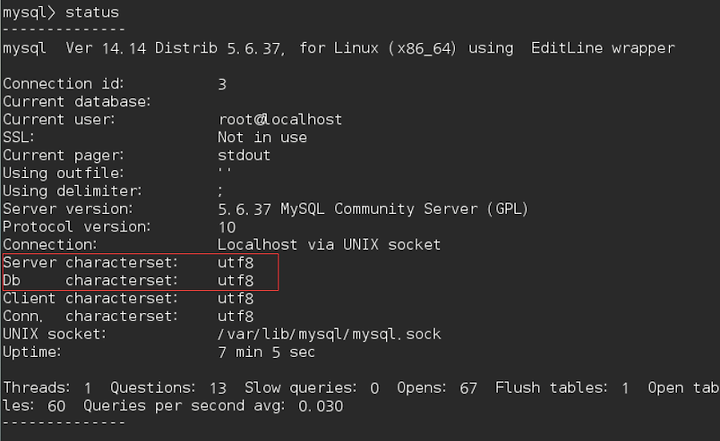This screenshot has height=441, width=720.
Task: Click the mysql version line with EditLine wrapper
Action: pos(339,48)
